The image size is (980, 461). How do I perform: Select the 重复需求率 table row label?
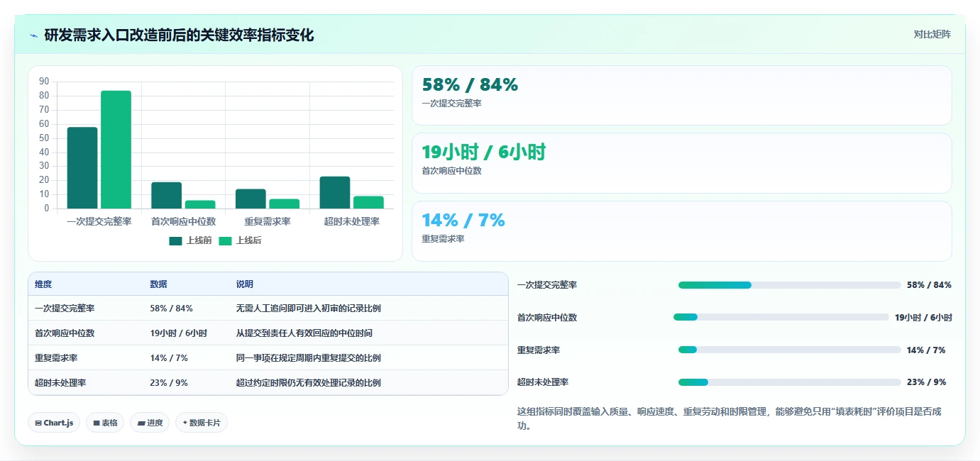(56, 358)
